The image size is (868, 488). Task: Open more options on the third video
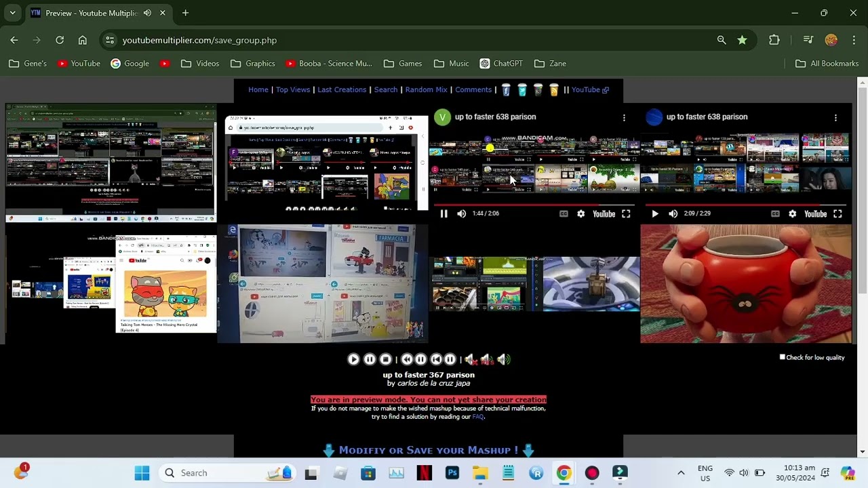point(624,117)
